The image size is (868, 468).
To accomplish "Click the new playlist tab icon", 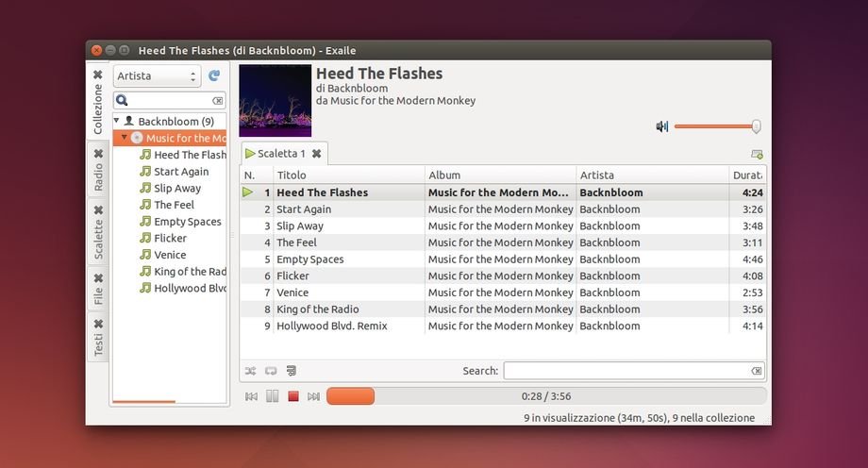I will coord(757,154).
